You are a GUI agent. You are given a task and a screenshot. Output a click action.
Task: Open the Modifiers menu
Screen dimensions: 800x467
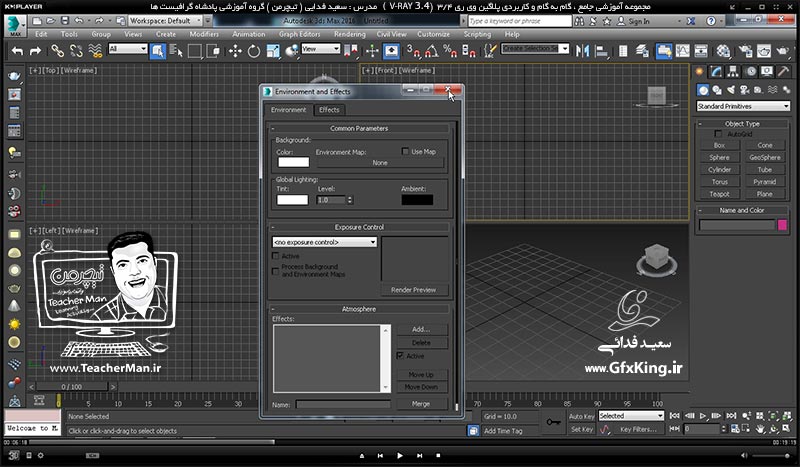pyautogui.click(x=204, y=34)
